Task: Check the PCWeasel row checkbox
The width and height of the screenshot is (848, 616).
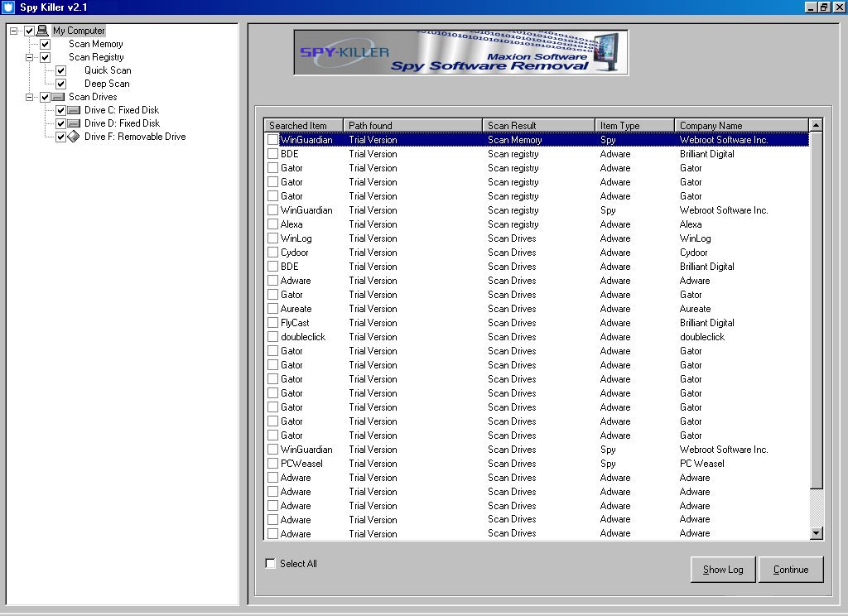Action: 272,463
